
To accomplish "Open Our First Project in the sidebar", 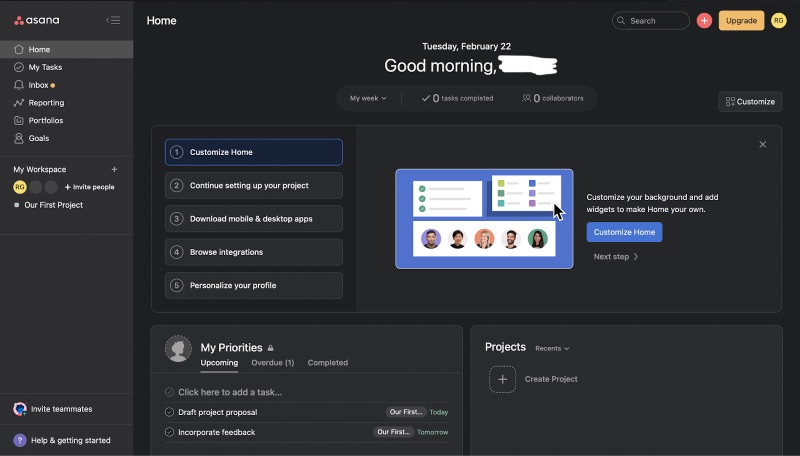I will (54, 205).
